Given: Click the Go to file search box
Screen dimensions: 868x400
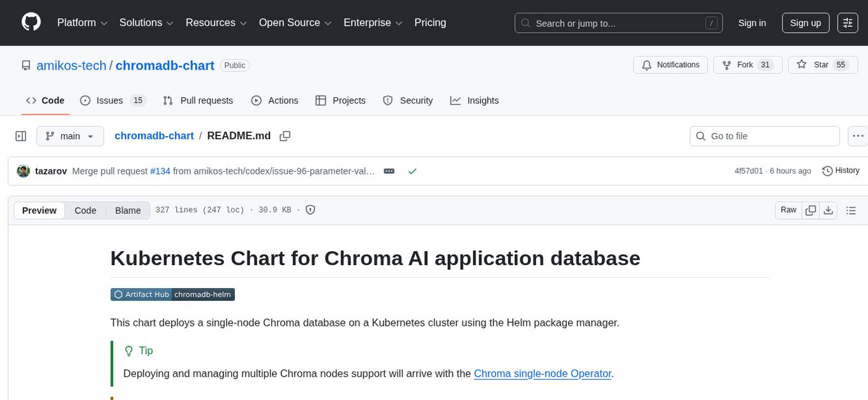Looking at the screenshot, I should (764, 135).
